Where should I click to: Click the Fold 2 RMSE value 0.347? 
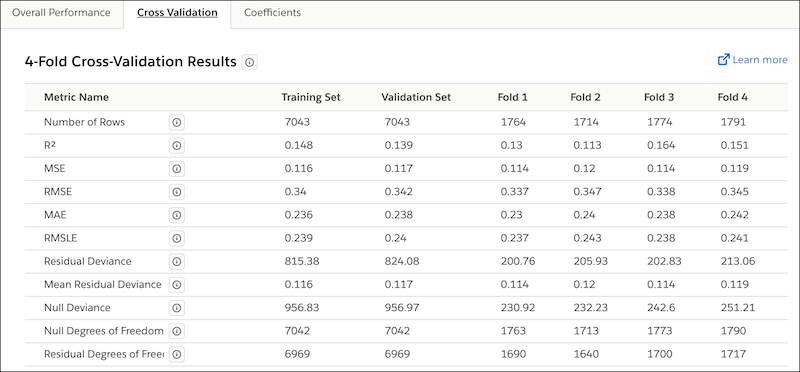pos(587,192)
